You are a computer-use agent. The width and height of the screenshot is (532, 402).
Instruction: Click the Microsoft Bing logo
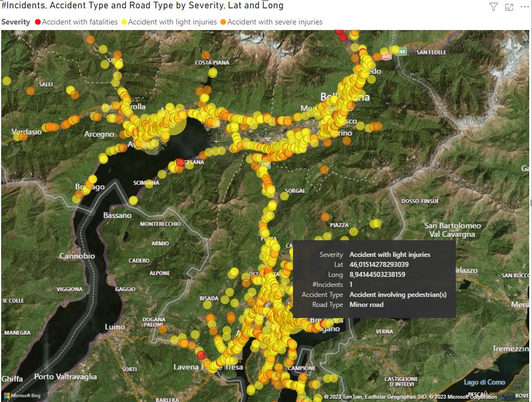(22, 395)
